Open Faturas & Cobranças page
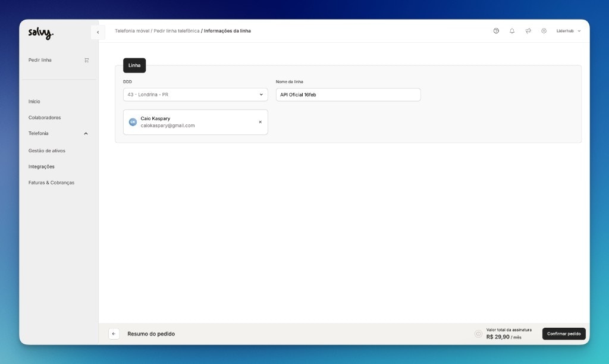 pos(51,183)
